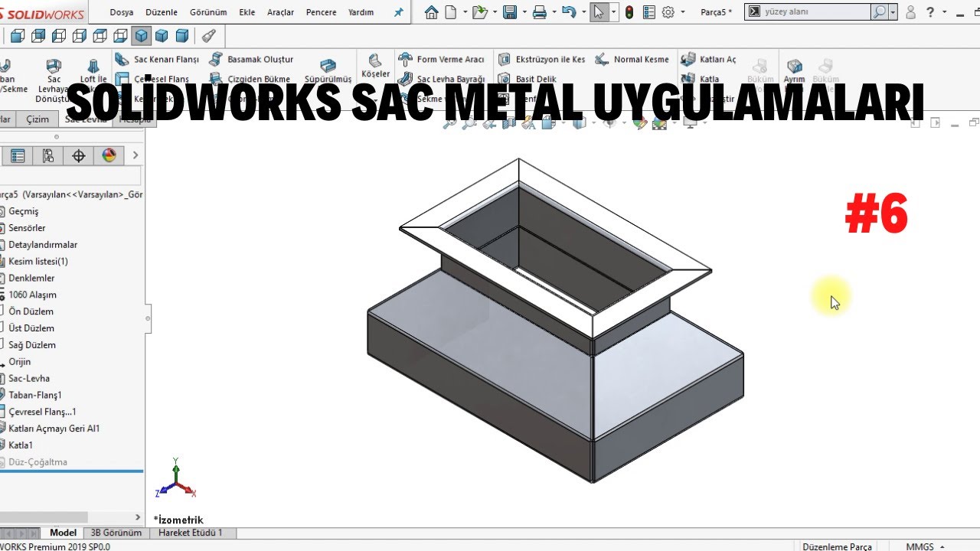
Task: Open the DisplayManager color ball tab
Action: click(x=109, y=156)
